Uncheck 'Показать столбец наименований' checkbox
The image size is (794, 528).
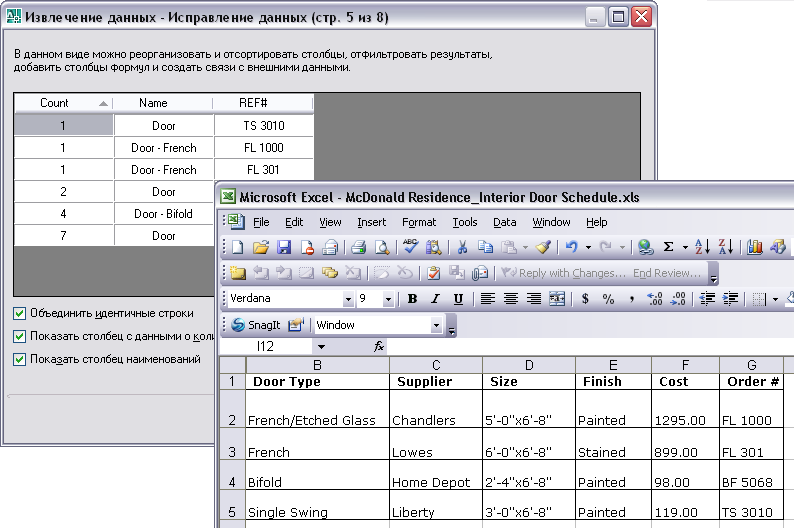coord(19,359)
